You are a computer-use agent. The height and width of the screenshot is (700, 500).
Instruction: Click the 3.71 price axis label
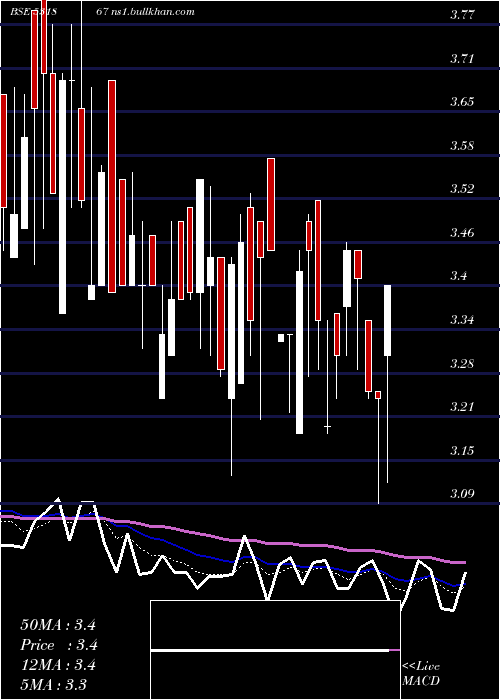coord(462,58)
